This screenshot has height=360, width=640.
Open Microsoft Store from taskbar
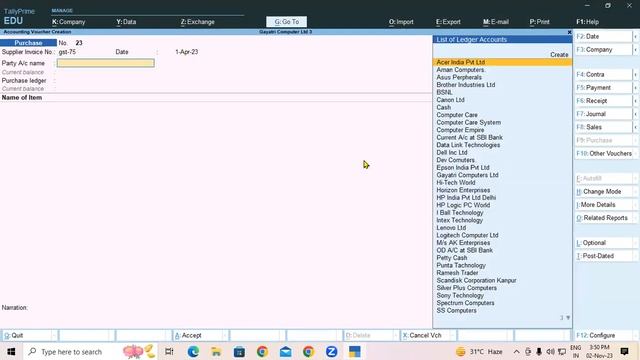(x=239, y=351)
